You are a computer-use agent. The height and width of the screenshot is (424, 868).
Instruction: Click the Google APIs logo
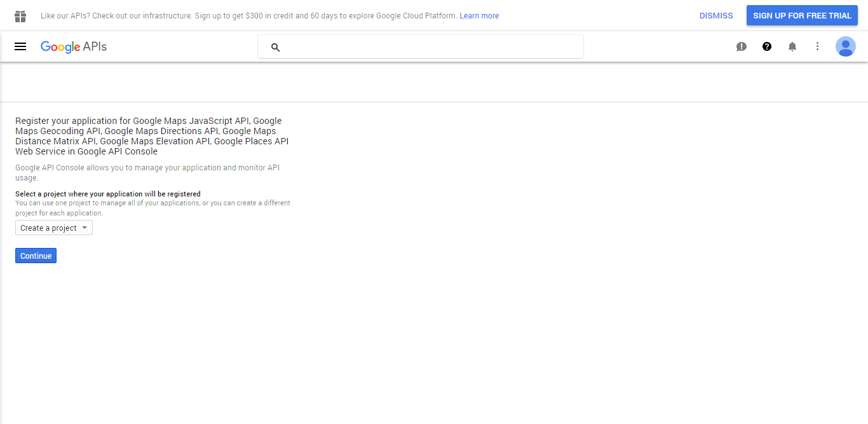tap(74, 47)
